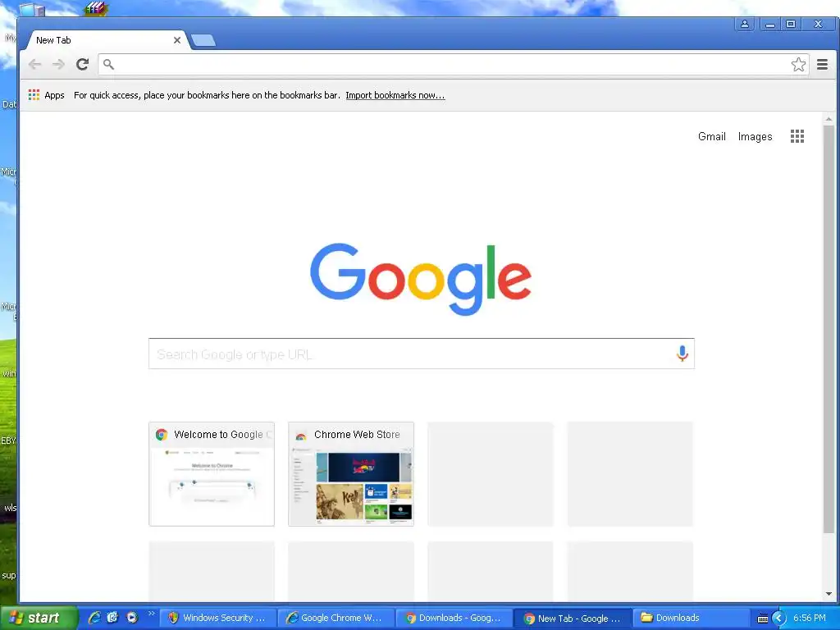840x630 pixels.
Task: Open Google Images link
Action: point(755,137)
